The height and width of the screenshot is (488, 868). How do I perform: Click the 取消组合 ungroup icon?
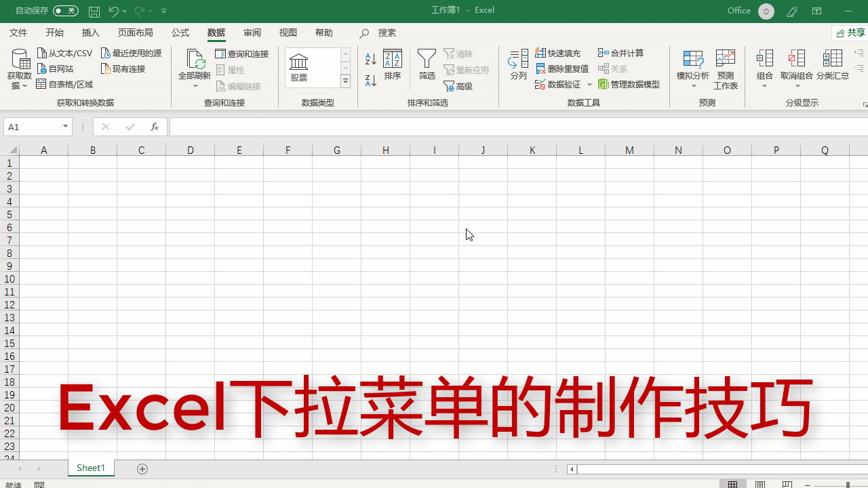[x=797, y=58]
